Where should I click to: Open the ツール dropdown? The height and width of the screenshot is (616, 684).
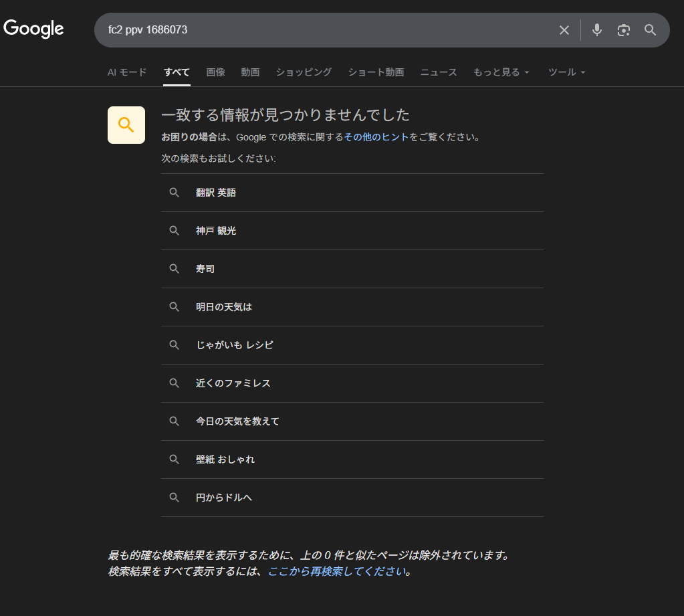pyautogui.click(x=566, y=72)
